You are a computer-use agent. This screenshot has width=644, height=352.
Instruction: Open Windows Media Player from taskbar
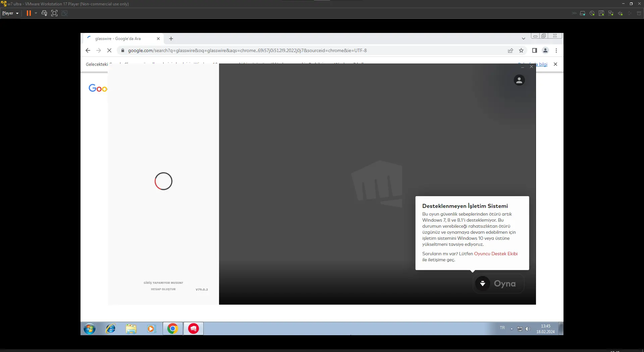pyautogui.click(x=152, y=328)
